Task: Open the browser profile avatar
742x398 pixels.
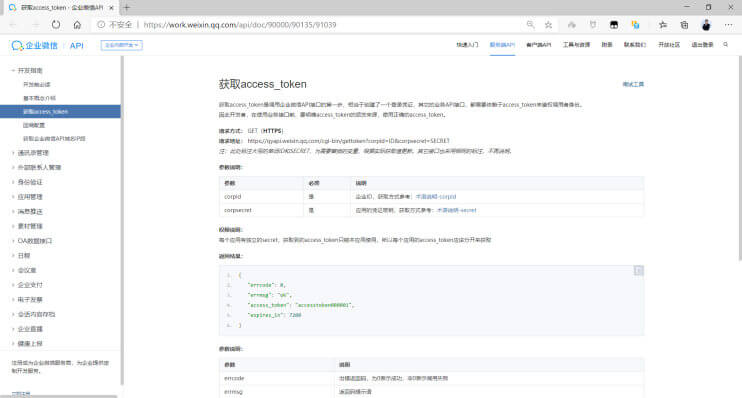Action: coord(706,25)
